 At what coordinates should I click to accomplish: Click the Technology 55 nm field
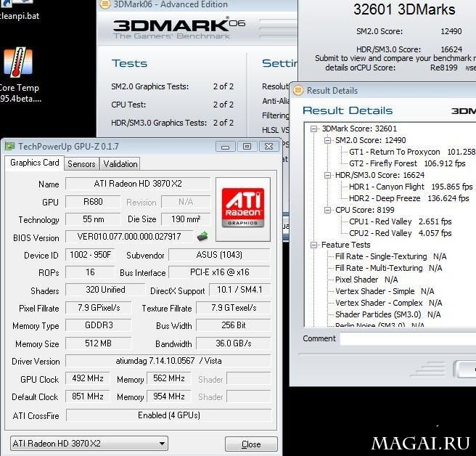point(93,219)
